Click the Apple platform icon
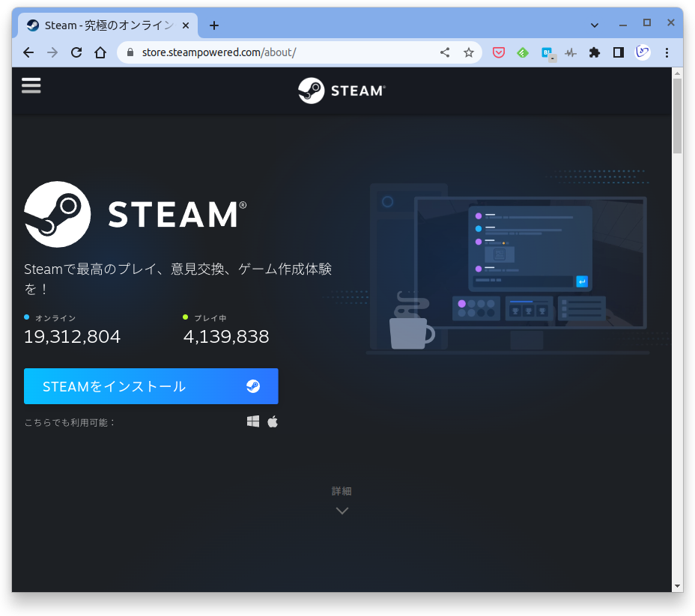 (x=273, y=421)
